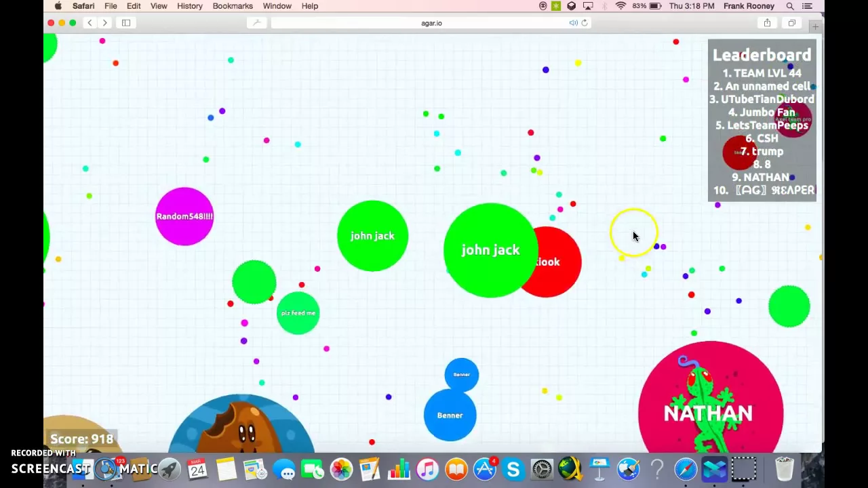Click UTubeTianDubord leaderboard entry
This screenshot has height=488, width=868.
pos(762,99)
